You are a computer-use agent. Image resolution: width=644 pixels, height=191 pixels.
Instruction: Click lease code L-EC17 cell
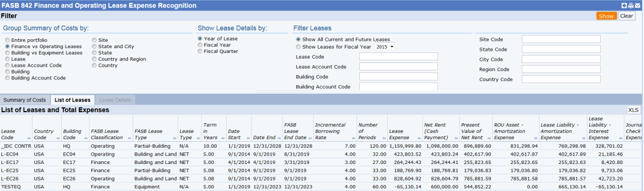click(16, 163)
